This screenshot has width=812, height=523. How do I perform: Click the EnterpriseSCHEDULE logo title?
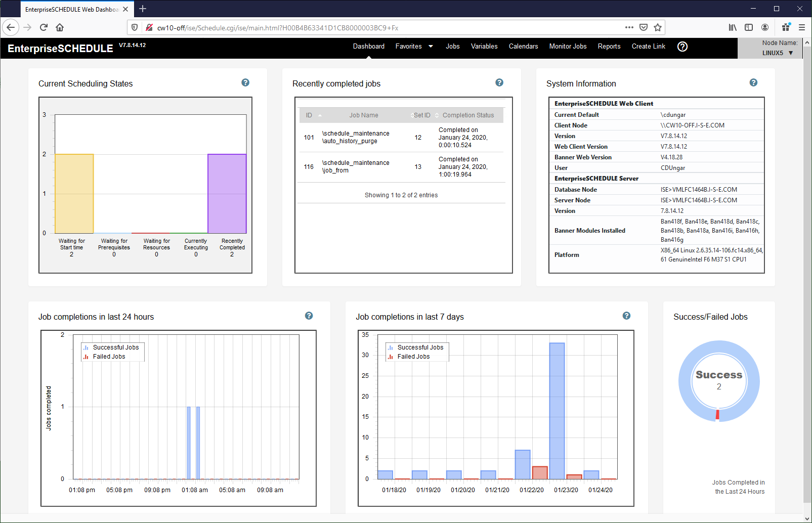[60, 49]
